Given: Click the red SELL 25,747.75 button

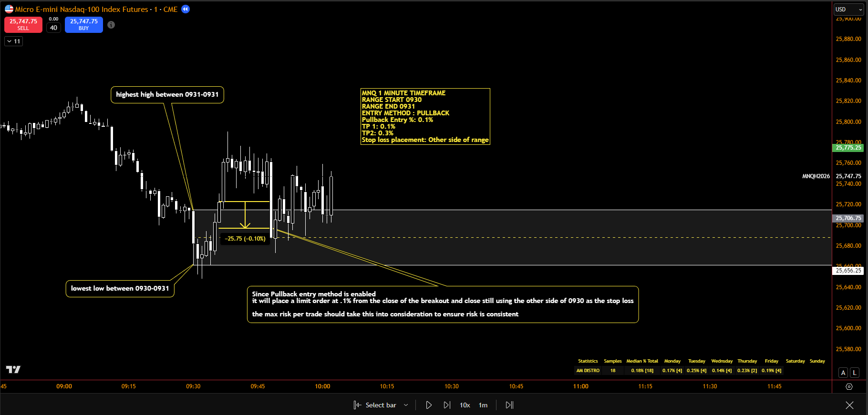Looking at the screenshot, I should [x=23, y=25].
